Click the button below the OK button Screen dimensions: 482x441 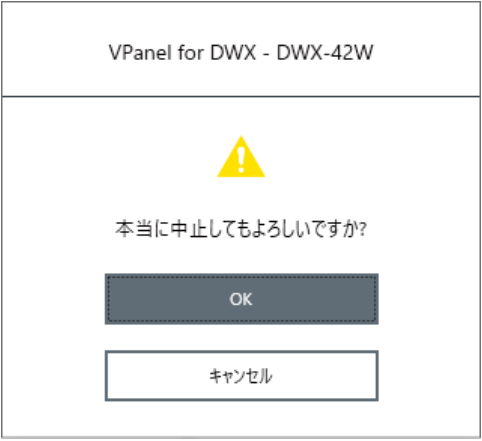[241, 376]
